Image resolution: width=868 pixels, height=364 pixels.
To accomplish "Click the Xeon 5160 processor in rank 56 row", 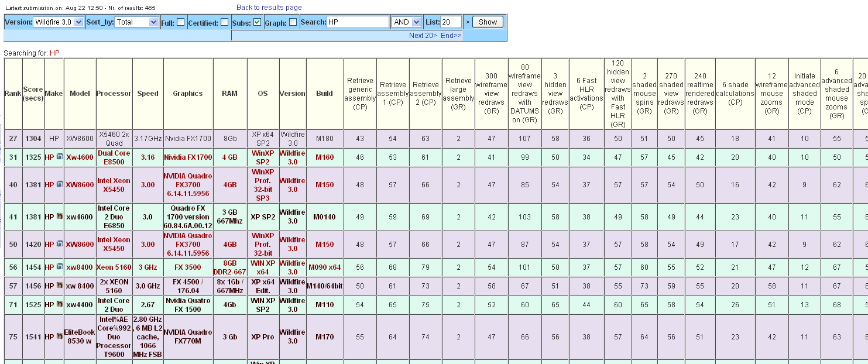I will [114, 267].
